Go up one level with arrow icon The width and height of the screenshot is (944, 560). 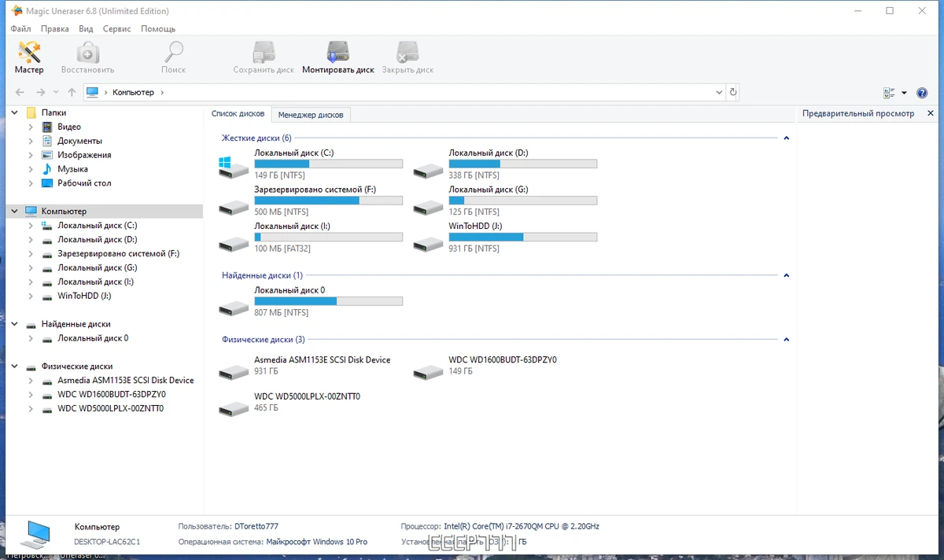click(72, 93)
